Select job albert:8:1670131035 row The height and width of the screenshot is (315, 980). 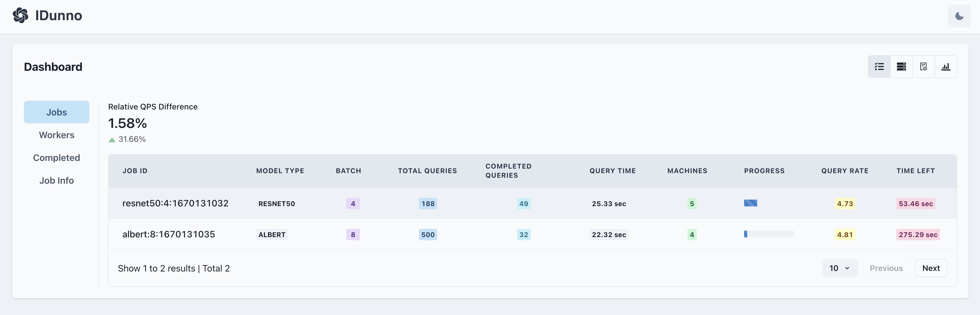[x=168, y=235]
